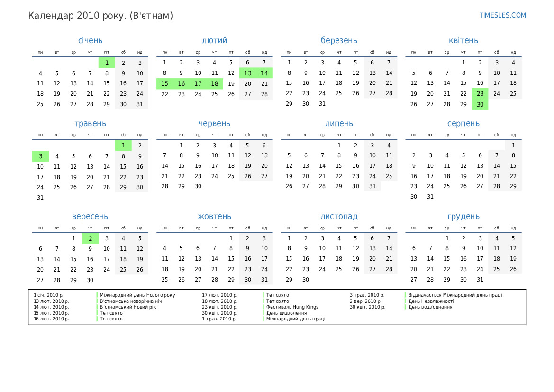Click day 30 in червень

tap(198, 186)
